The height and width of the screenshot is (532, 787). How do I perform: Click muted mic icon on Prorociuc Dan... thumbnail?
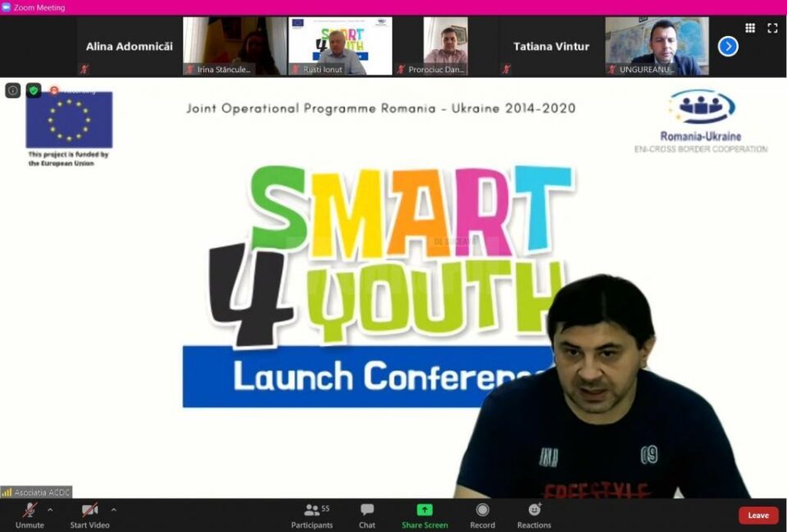point(401,69)
